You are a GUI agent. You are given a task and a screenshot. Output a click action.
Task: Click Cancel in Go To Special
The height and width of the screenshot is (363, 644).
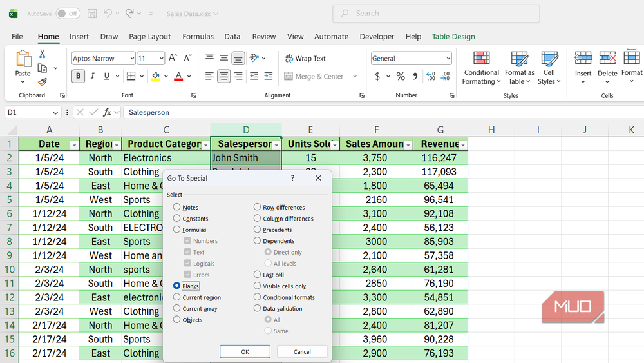pos(302,351)
